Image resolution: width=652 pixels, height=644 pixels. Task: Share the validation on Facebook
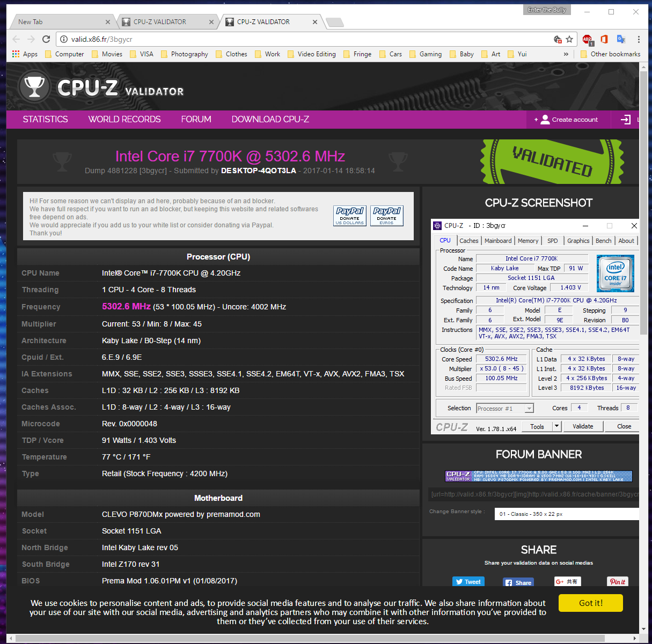coord(518,582)
